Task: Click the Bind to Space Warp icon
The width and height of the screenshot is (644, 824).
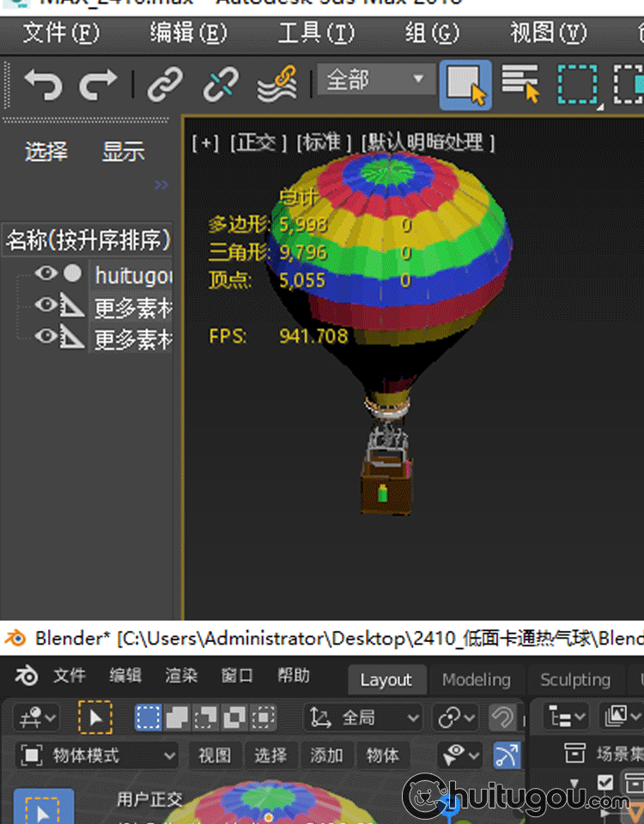Action: pyautogui.click(x=276, y=84)
